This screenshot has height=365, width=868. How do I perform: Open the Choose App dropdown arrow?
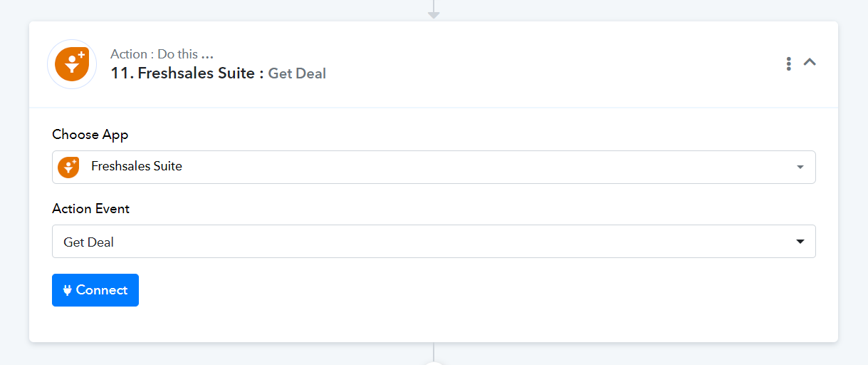pyautogui.click(x=800, y=168)
